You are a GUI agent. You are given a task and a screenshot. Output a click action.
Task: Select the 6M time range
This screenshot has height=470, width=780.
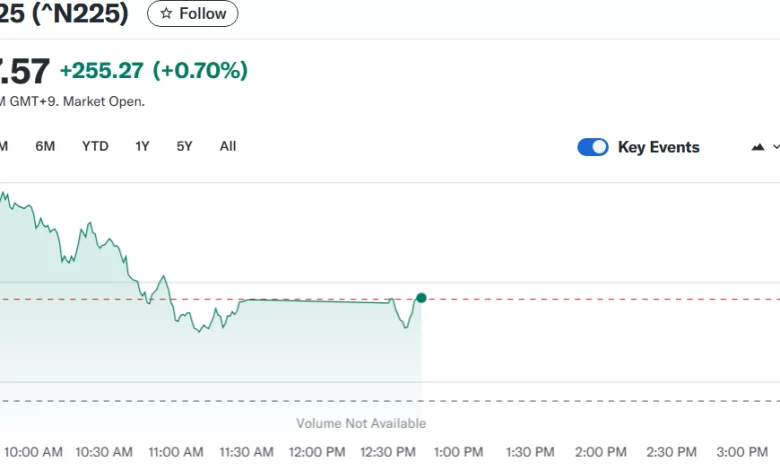pos(45,146)
